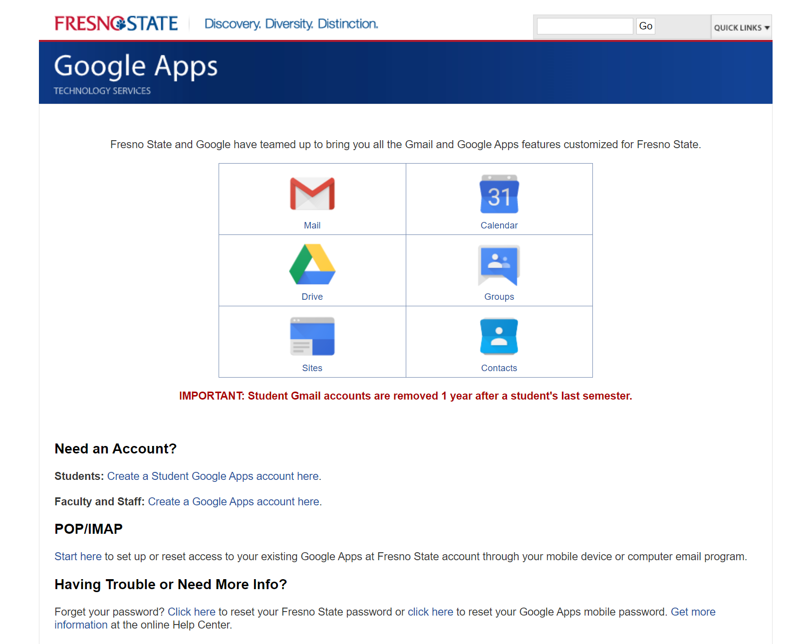This screenshot has width=812, height=644.
Task: Focus the search input field
Action: (585, 26)
